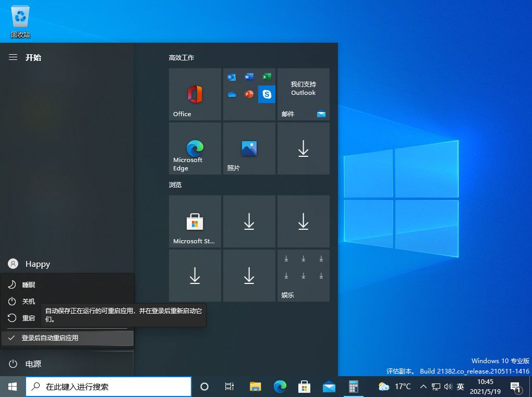Expand the 娱乐 tile folder
532x397 pixels.
point(303,276)
